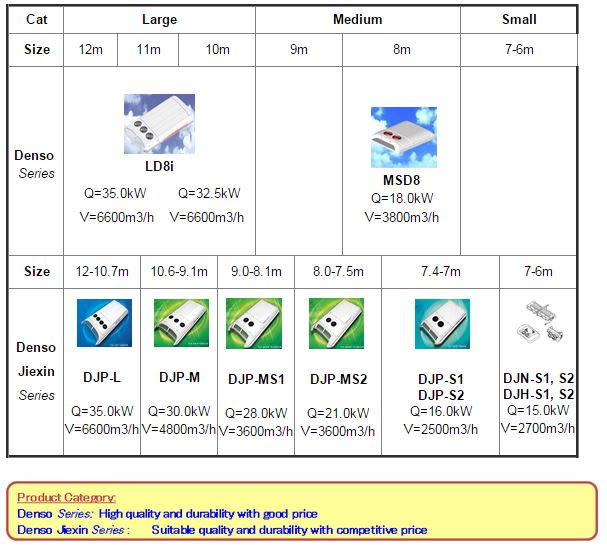Click the DJP-M product image
This screenshot has height=548, width=607.
(x=182, y=323)
